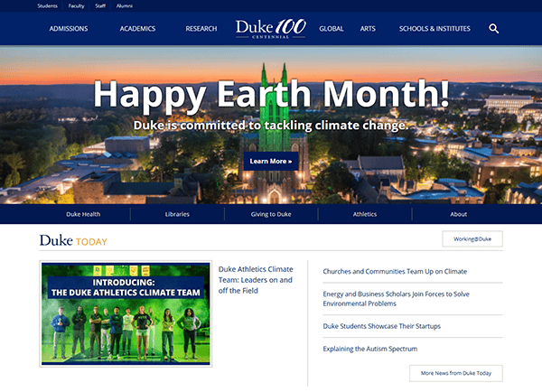Open the search magnifier icon
The height and width of the screenshot is (392, 542).
[x=493, y=29]
